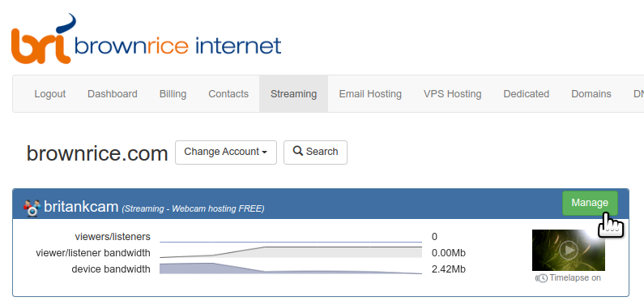Click the brownrice internet logo
Viewport: 644px width, 305px height.
(146, 39)
